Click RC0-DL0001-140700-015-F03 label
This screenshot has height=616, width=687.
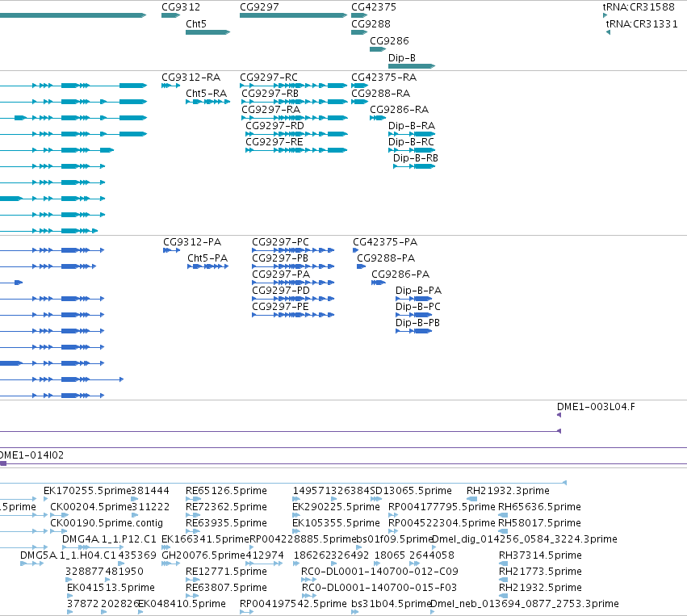(379, 588)
